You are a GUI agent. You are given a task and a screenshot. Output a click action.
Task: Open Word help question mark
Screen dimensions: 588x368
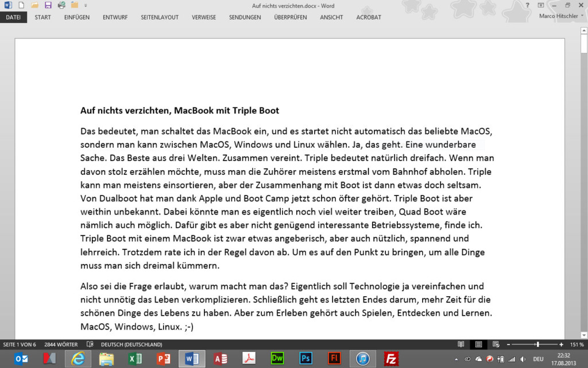tap(527, 5)
